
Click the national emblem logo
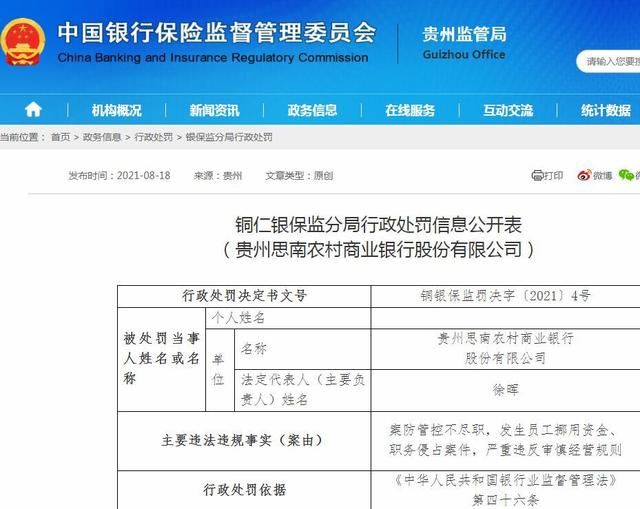click(x=22, y=42)
